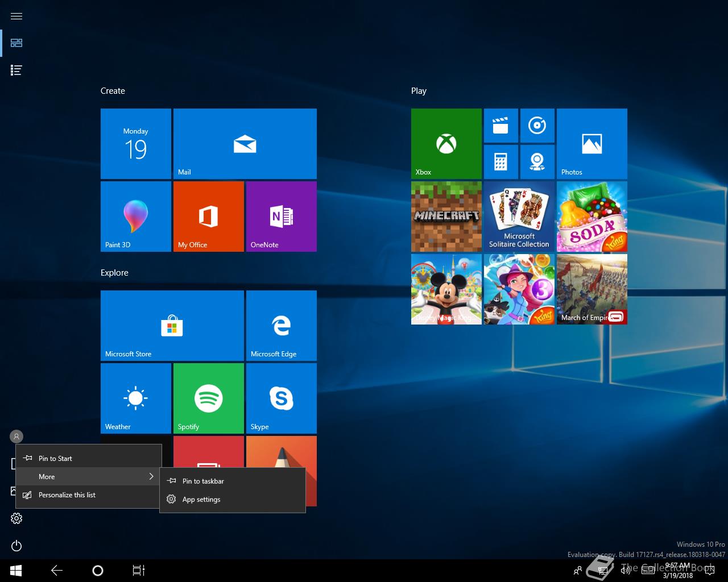Open Bubble Witch 3 tile
Screen dimensions: 728x582
(x=519, y=289)
